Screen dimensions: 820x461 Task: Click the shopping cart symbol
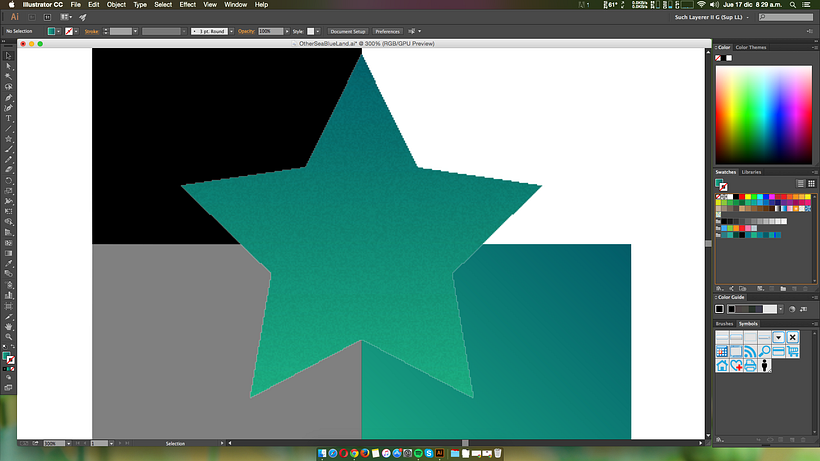793,351
